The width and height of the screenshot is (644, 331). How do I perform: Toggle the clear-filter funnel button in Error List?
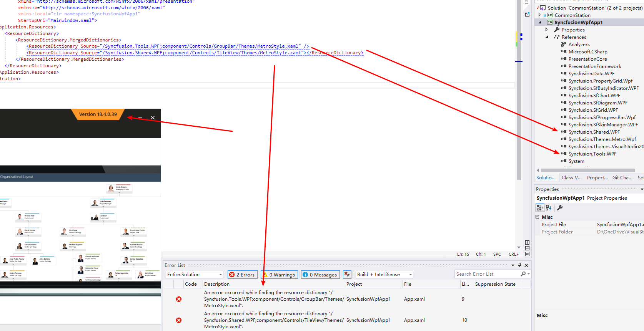(x=347, y=275)
